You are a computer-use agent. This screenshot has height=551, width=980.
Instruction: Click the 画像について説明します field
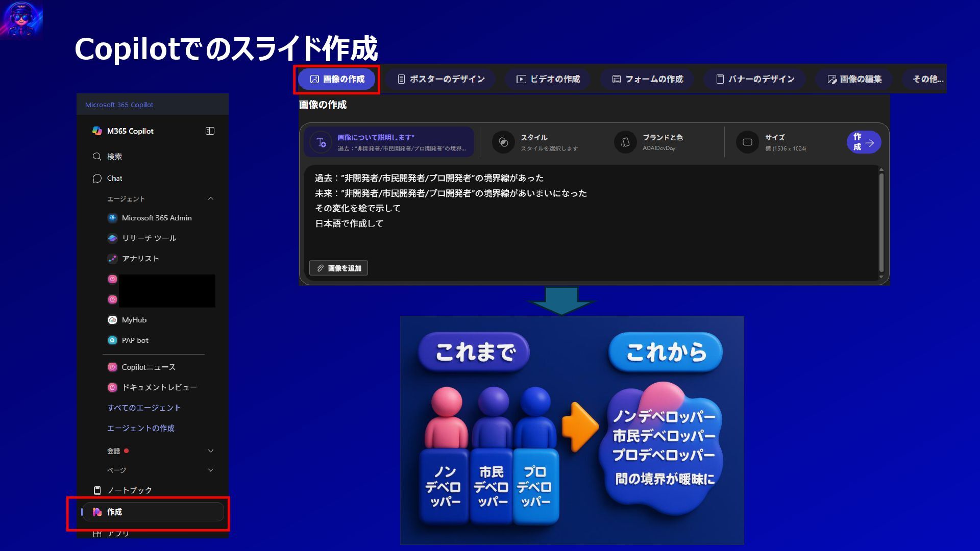pyautogui.click(x=389, y=142)
